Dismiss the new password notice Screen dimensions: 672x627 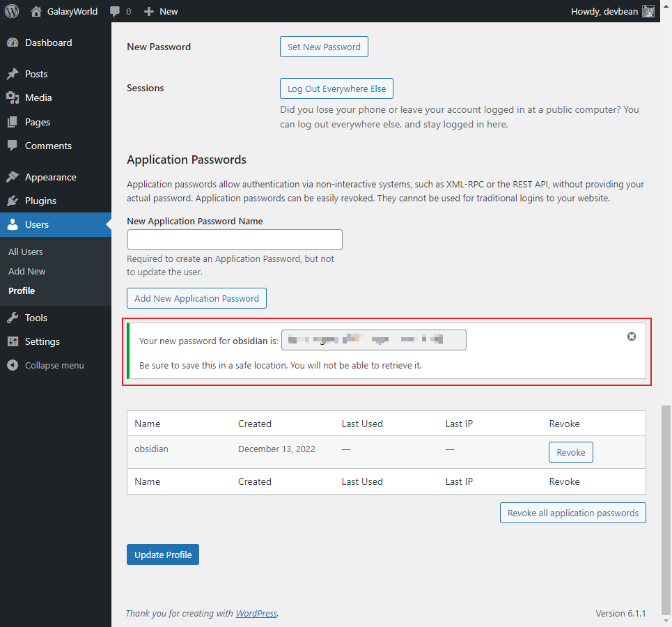[632, 336]
